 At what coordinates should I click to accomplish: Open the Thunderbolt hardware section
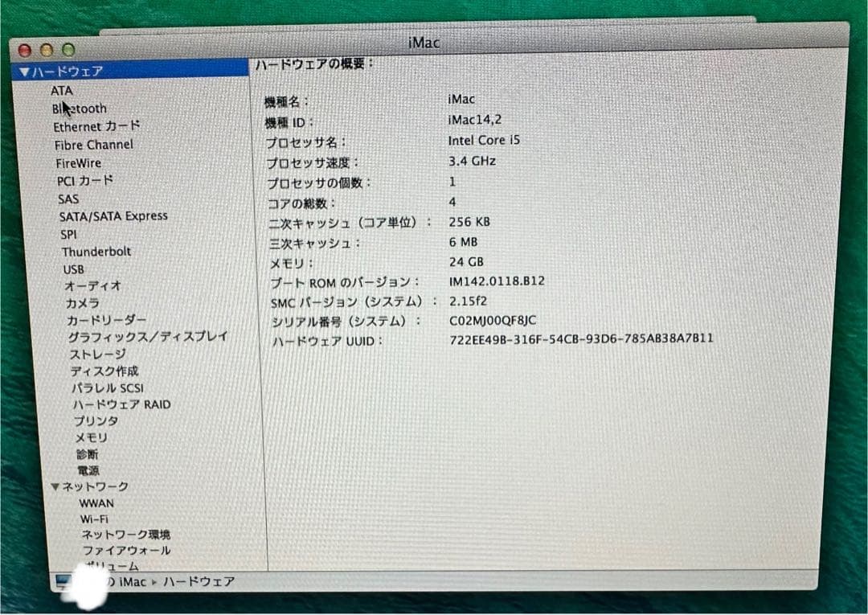point(96,252)
